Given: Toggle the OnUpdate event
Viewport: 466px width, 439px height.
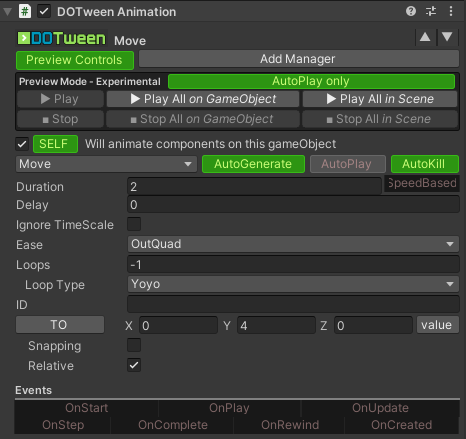Looking at the screenshot, I should click(380, 408).
